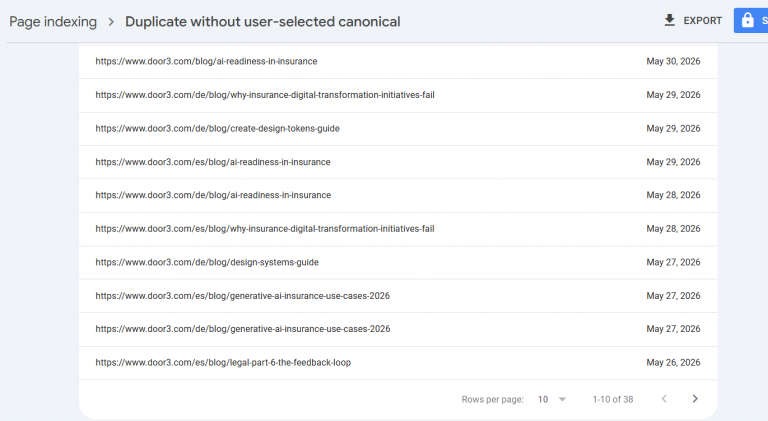Click the 1-10 of 38 pagination text
The image size is (768, 421).
613,399
